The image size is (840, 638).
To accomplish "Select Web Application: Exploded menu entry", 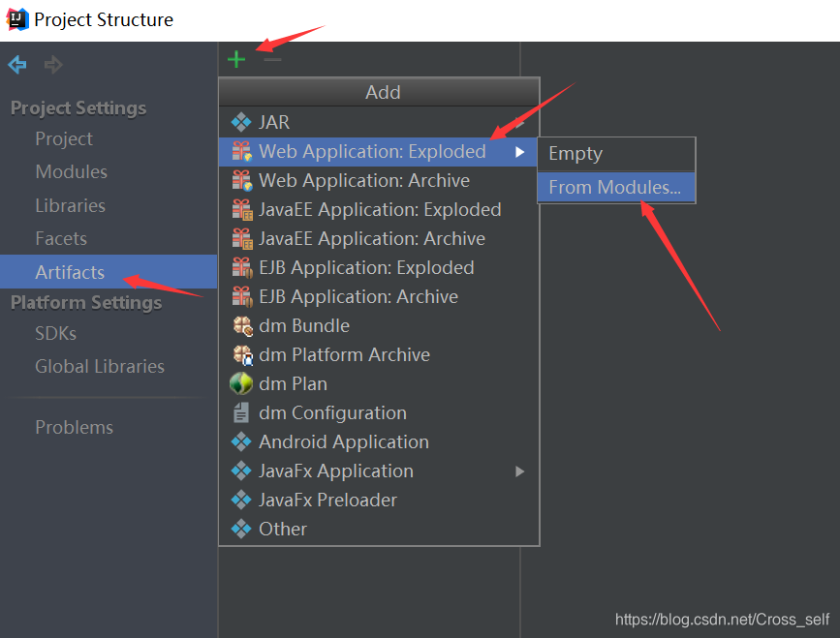I will point(378,151).
